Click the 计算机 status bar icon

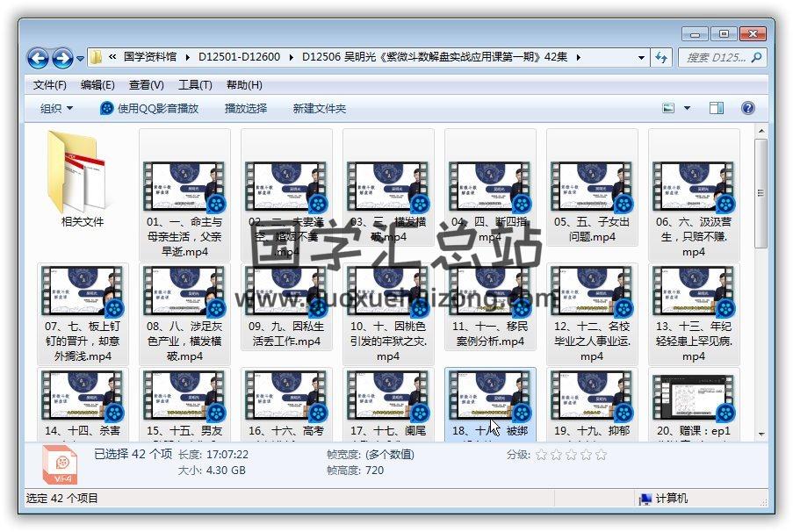[645, 499]
